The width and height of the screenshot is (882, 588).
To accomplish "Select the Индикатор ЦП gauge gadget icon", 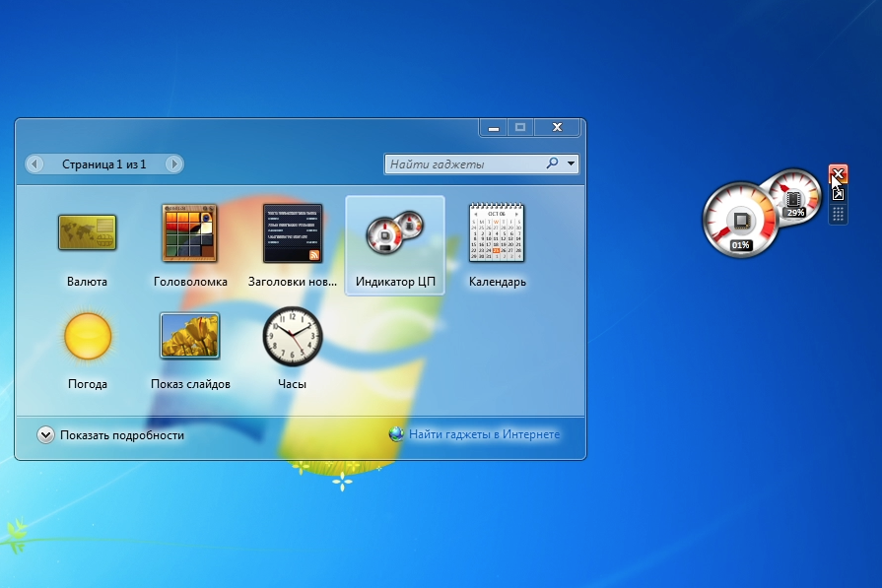I will click(x=395, y=232).
